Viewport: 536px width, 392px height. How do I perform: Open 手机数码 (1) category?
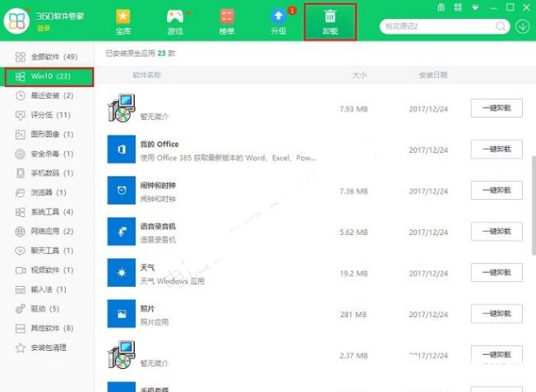(47, 173)
